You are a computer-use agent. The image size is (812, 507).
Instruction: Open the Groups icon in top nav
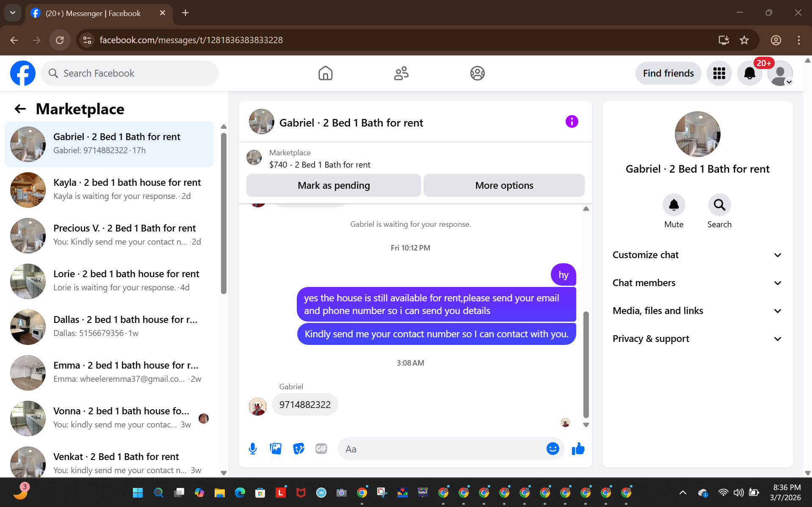click(x=477, y=73)
